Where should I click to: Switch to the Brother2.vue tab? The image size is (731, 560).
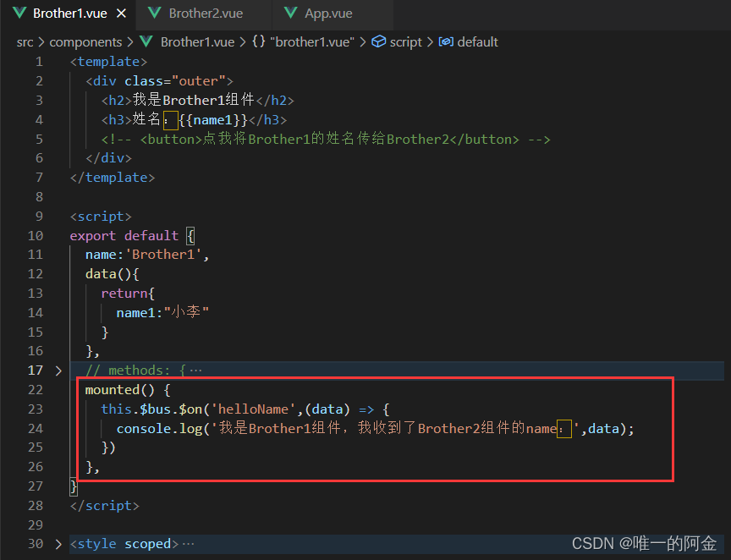205,14
